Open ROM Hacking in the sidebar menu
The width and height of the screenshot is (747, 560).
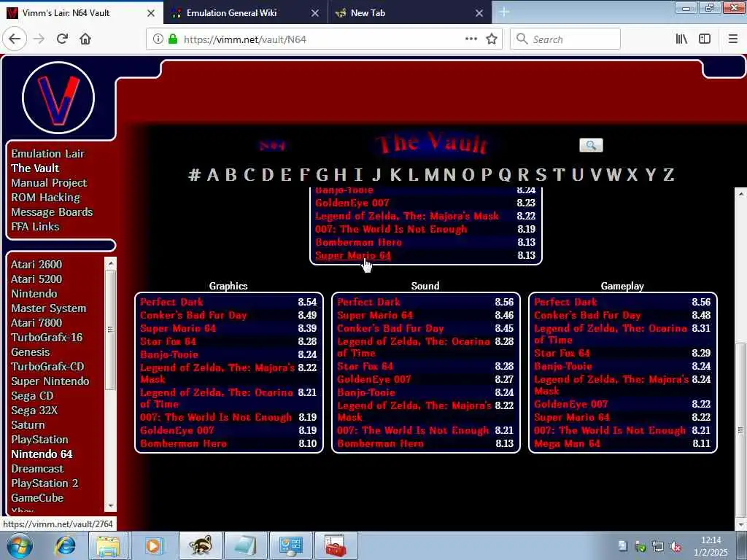point(46,198)
